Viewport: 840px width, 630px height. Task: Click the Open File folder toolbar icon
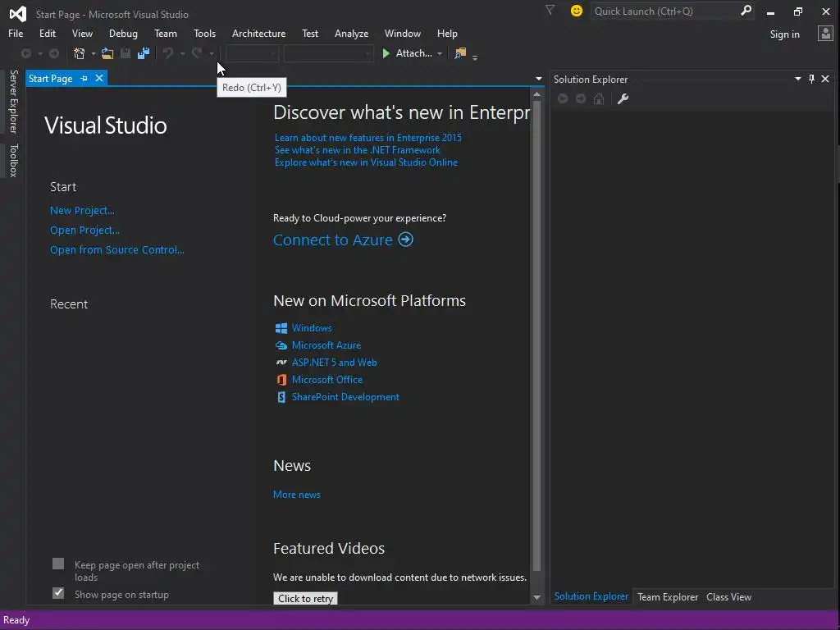click(107, 53)
